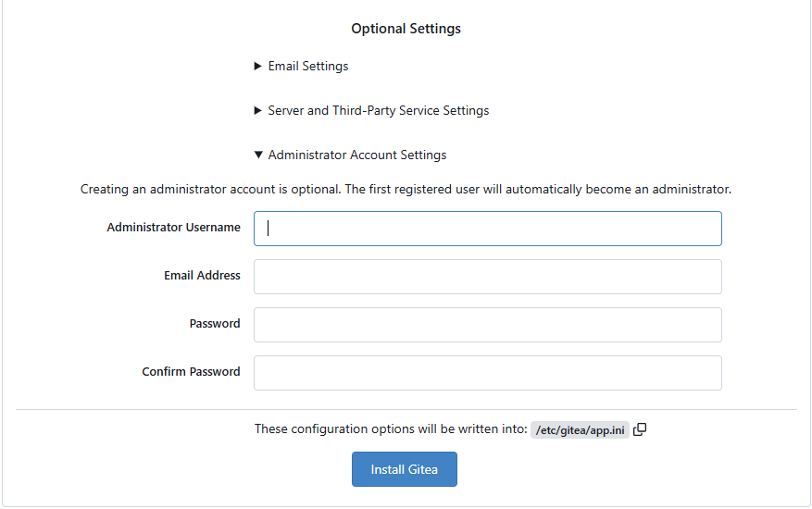Click the arrow beside Server and Third-Party Settings

[x=258, y=111]
